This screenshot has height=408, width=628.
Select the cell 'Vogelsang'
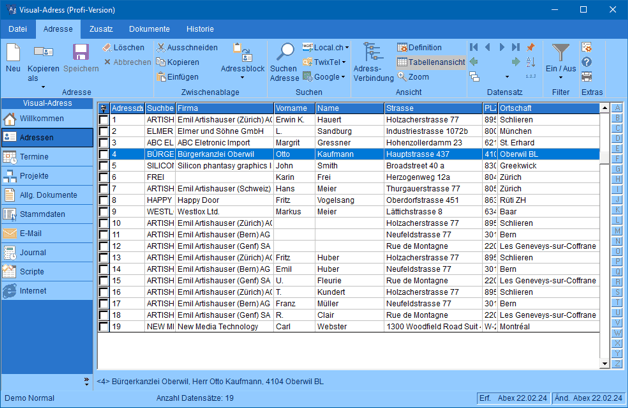point(349,200)
